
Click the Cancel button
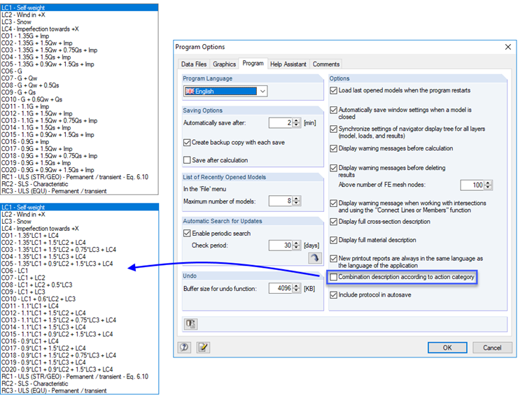(492, 348)
